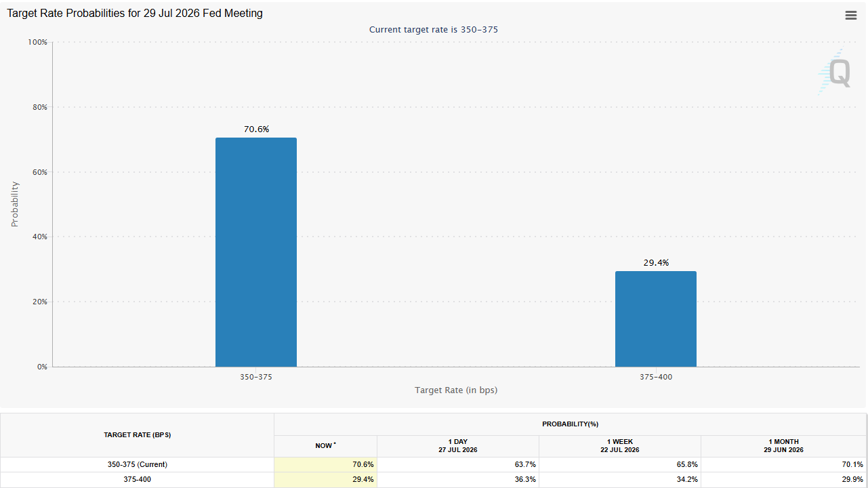This screenshot has width=868, height=488.
Task: Click the 29.4% bar data label
Action: [x=656, y=262]
